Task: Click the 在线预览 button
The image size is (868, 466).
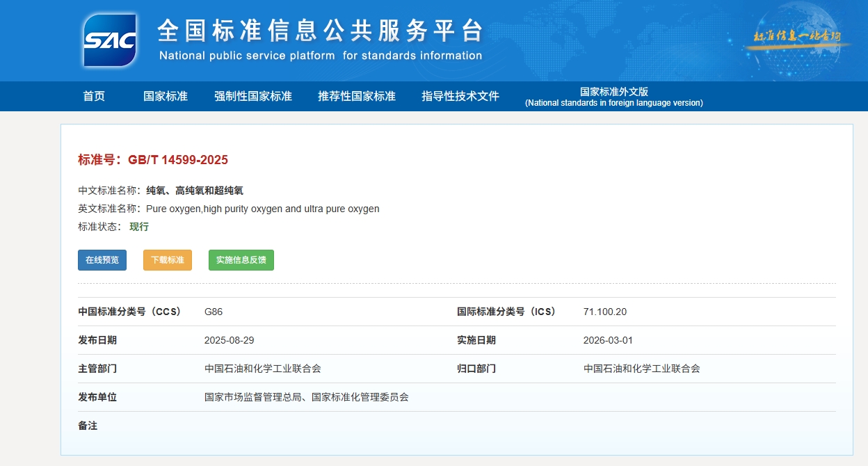Action: coord(102,260)
